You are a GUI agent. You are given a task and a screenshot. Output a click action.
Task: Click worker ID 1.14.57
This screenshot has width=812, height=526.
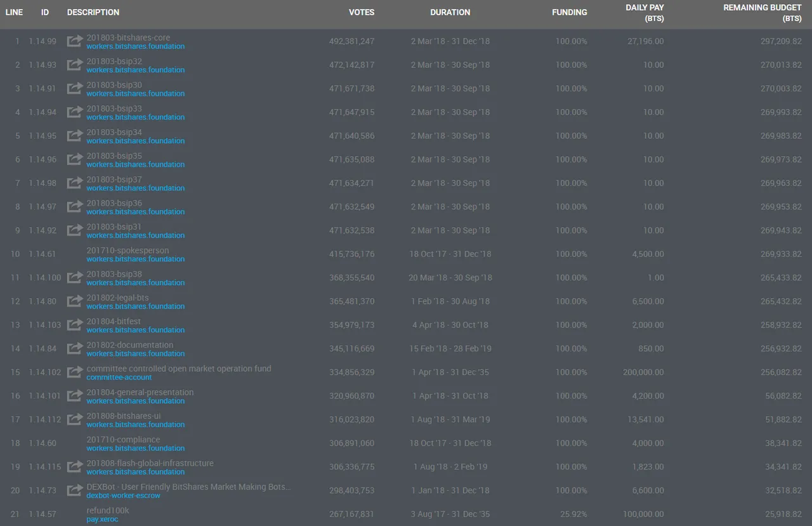tap(43, 514)
